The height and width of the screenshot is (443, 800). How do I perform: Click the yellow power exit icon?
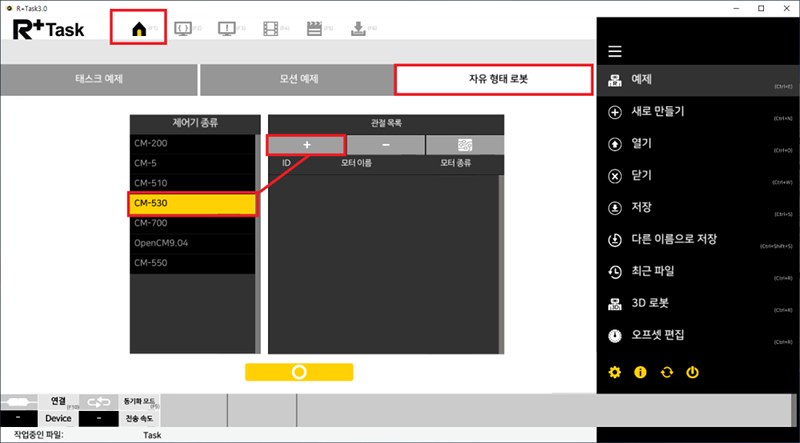tap(692, 372)
